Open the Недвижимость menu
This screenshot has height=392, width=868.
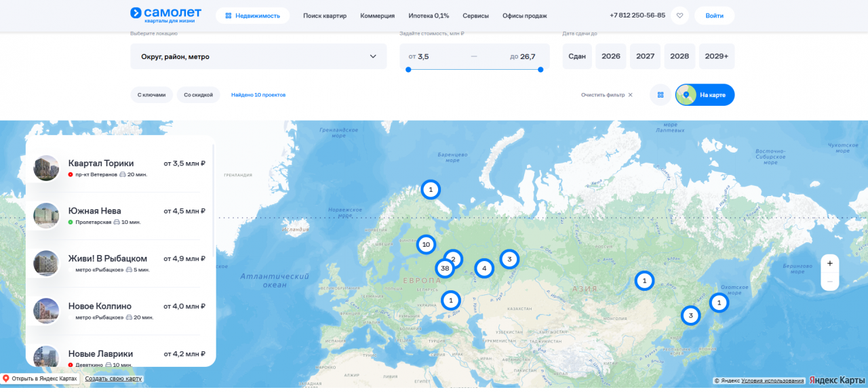[252, 16]
